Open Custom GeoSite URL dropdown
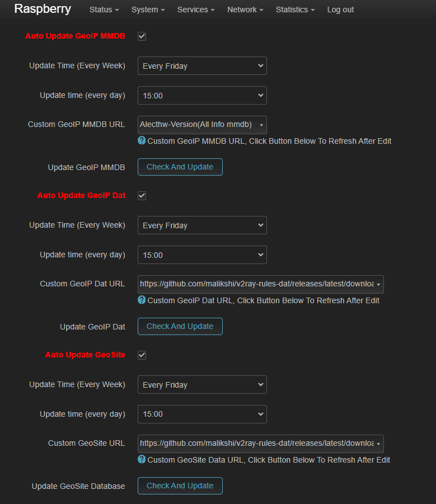 261,444
